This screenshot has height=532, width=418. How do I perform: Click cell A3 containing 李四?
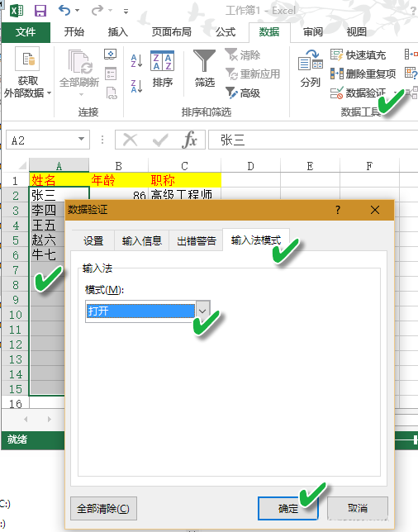[47, 210]
